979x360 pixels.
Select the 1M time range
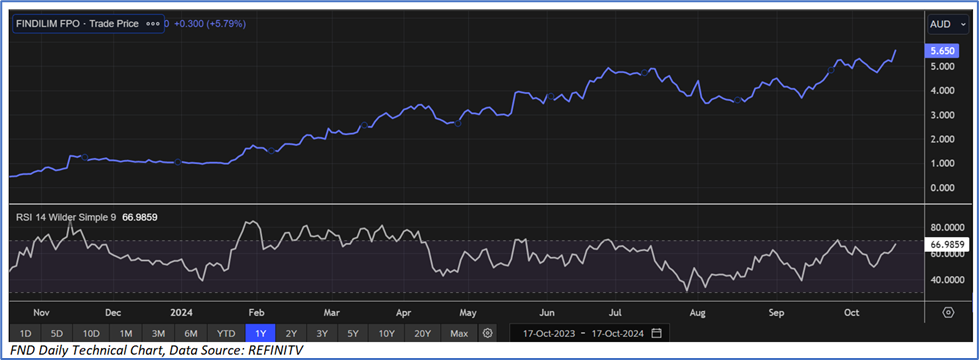[x=125, y=333]
